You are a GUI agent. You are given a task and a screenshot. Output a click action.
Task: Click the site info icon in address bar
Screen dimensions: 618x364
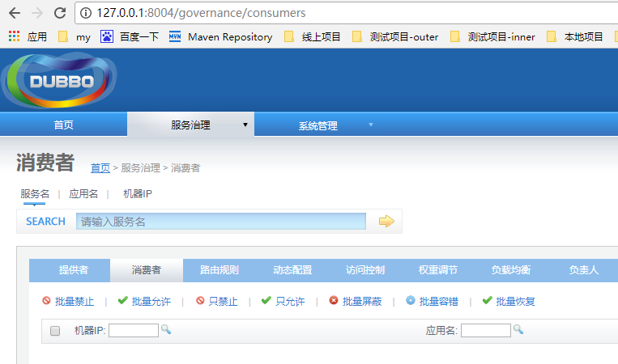[x=86, y=13]
